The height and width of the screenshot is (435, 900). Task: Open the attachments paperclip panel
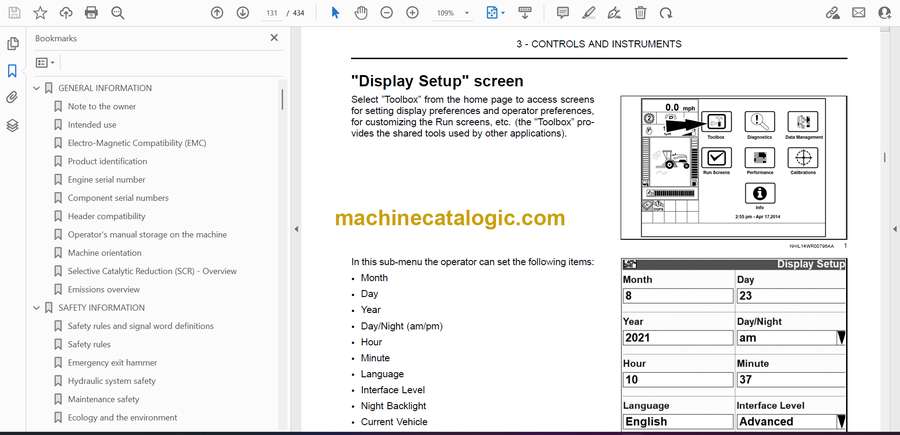[13, 98]
